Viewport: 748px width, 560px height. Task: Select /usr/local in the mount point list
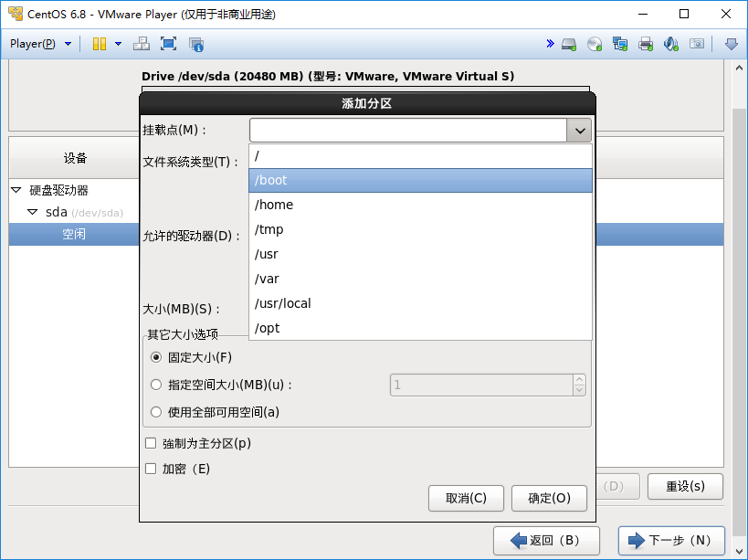click(420, 303)
